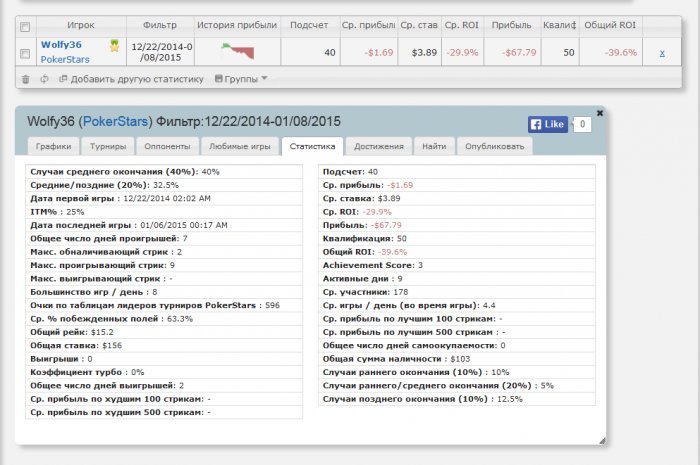Open the Опубликовать tab
Image resolution: width=700 pixels, height=465 pixels.
495,146
